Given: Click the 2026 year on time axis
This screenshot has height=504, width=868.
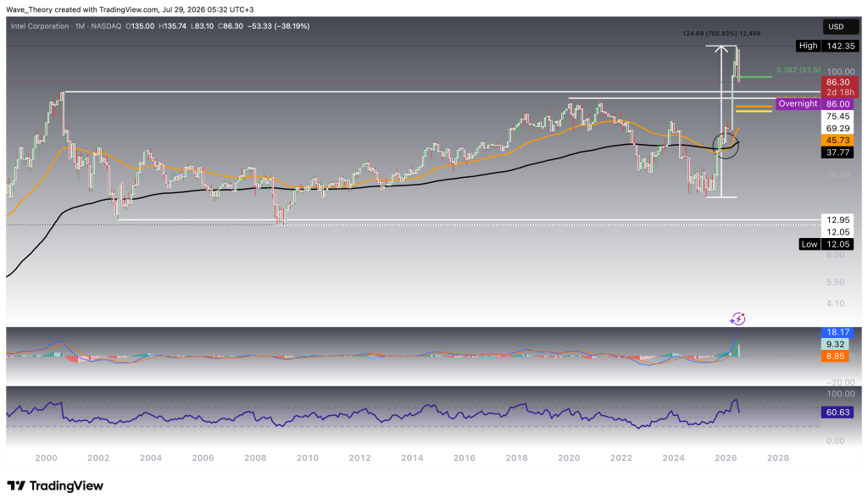Looking at the screenshot, I should click(726, 457).
